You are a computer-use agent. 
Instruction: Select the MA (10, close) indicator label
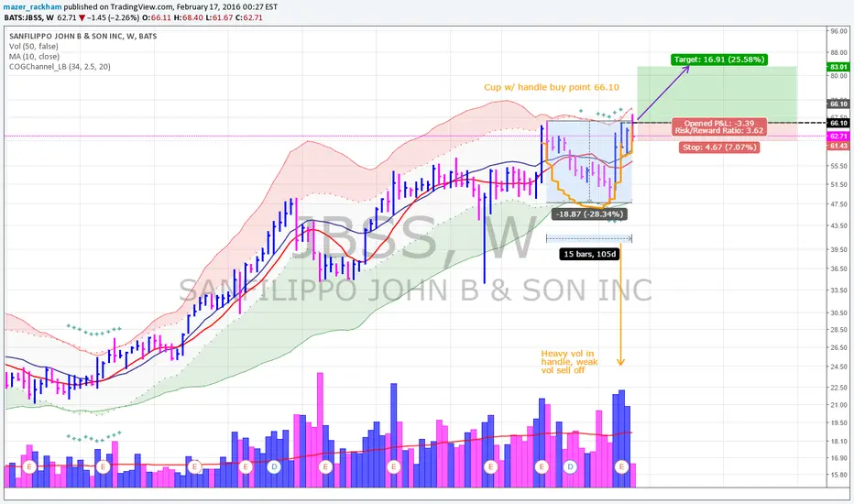click(34, 57)
